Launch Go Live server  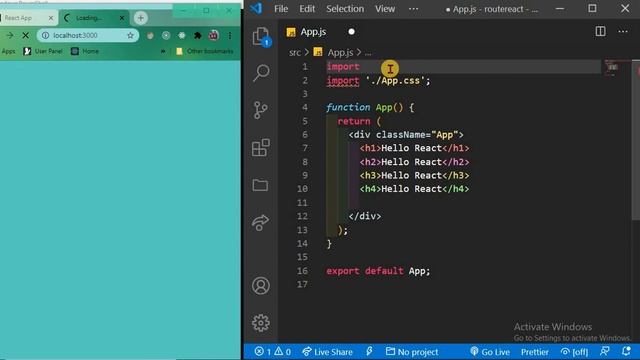(490, 351)
